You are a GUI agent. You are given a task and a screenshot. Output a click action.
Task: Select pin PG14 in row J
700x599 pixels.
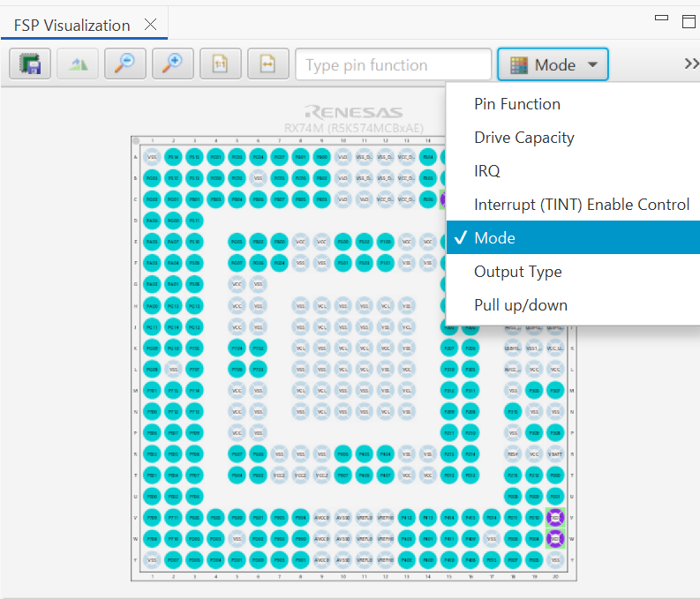[x=173, y=327]
